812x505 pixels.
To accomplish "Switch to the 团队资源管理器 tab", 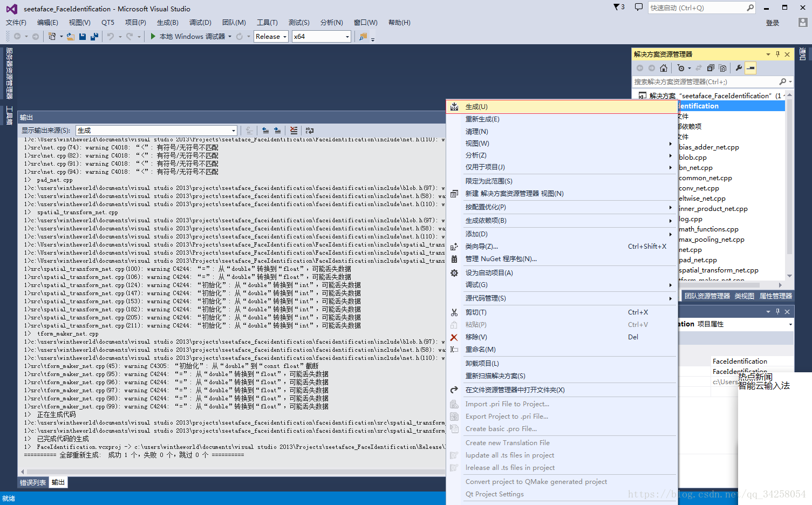I will point(707,296).
